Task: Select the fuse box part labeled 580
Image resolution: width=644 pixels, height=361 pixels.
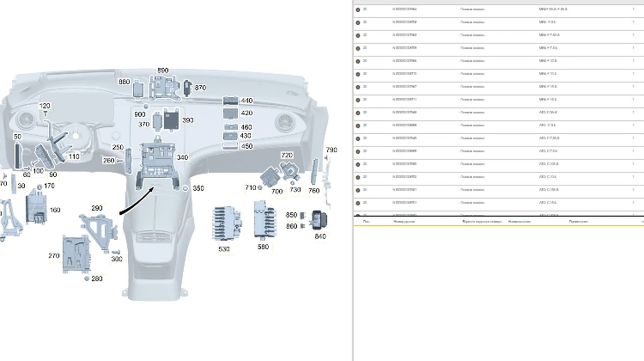Action: click(x=264, y=220)
